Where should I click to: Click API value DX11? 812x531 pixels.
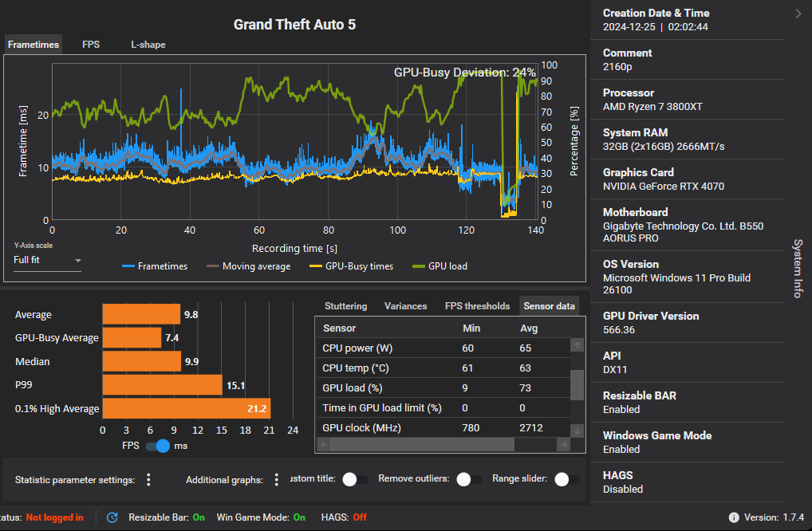[615, 369]
